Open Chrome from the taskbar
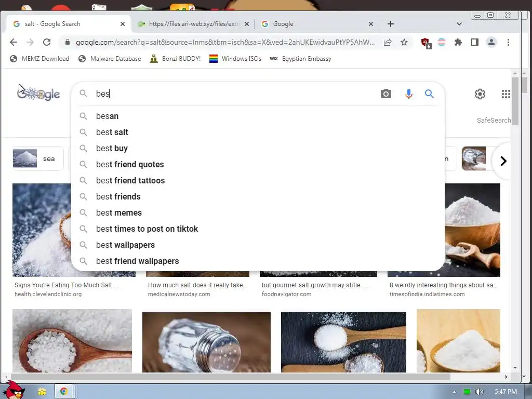 63,392
